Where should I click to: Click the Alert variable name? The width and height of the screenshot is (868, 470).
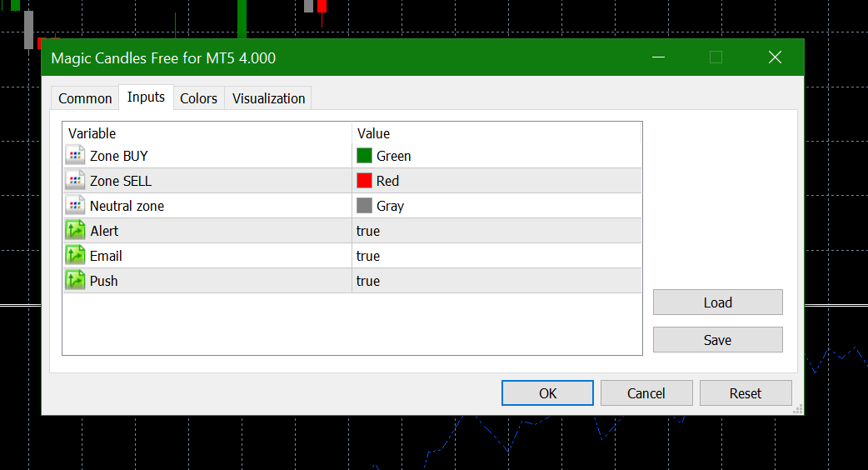pyautogui.click(x=104, y=231)
